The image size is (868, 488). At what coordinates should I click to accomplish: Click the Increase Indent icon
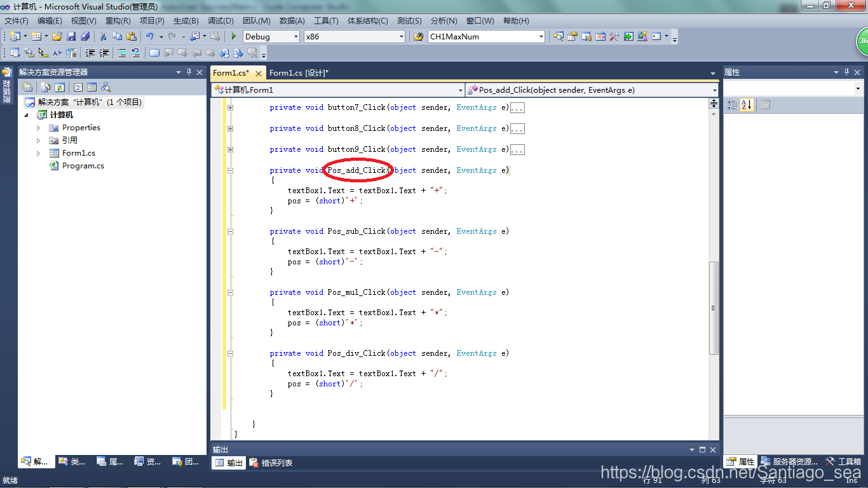pos(104,53)
